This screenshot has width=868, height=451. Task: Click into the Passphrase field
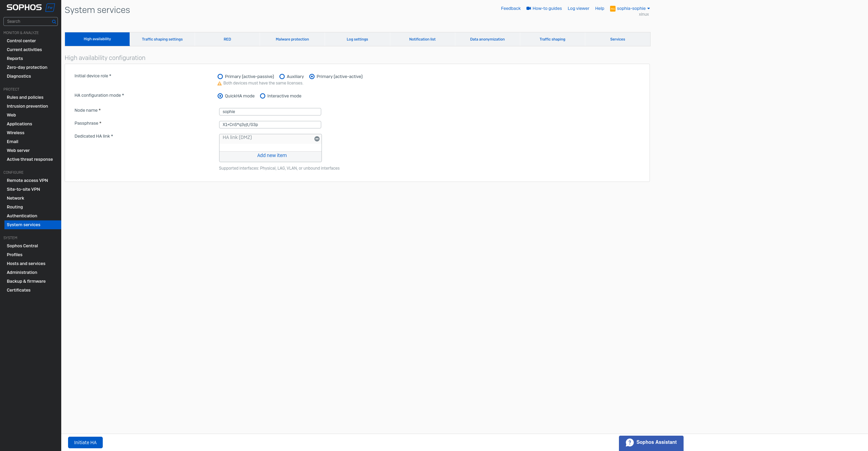(x=270, y=125)
